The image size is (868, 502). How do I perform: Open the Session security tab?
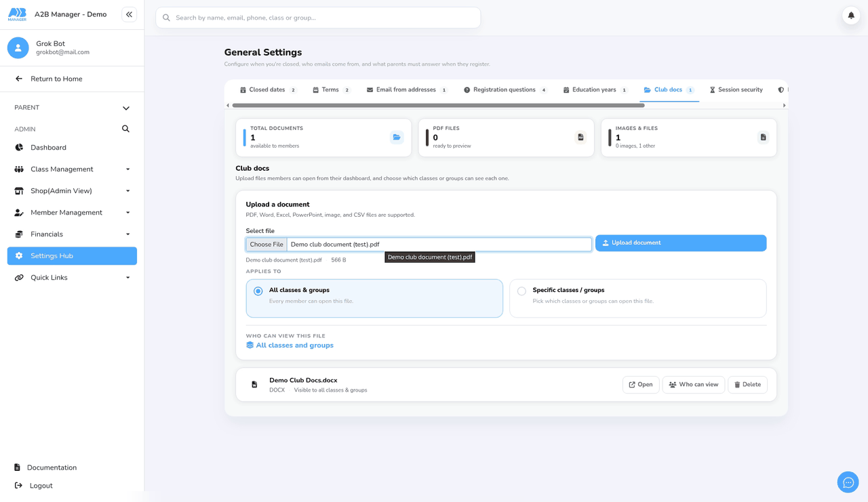coord(736,90)
